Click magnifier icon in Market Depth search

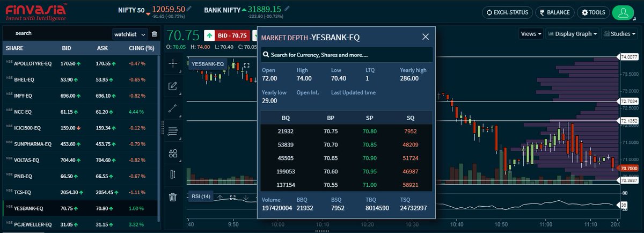click(x=266, y=55)
